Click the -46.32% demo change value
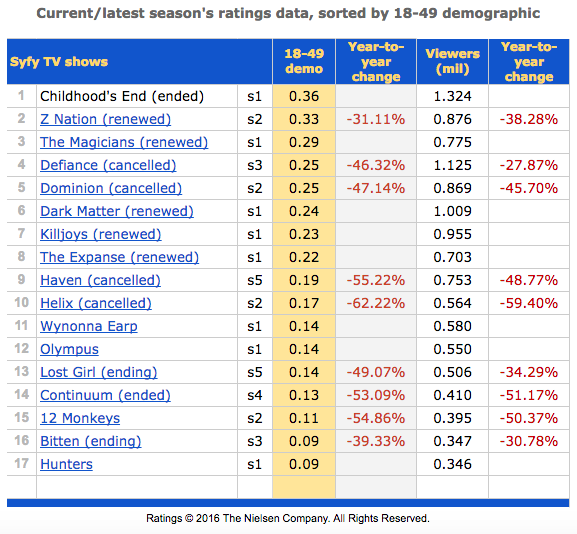This screenshot has width=577, height=534. (376, 165)
